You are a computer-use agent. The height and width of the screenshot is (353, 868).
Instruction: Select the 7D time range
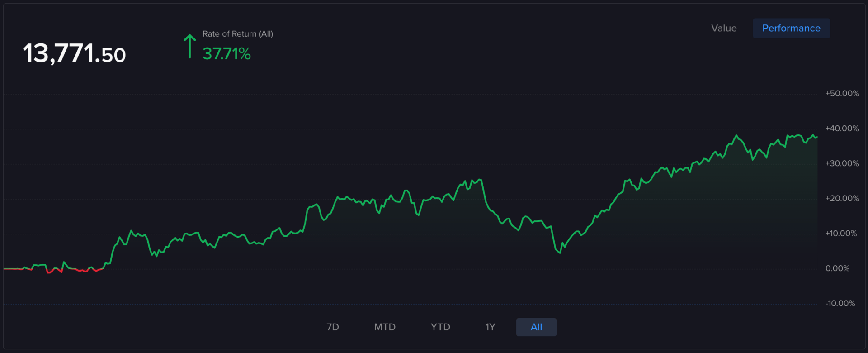point(333,327)
